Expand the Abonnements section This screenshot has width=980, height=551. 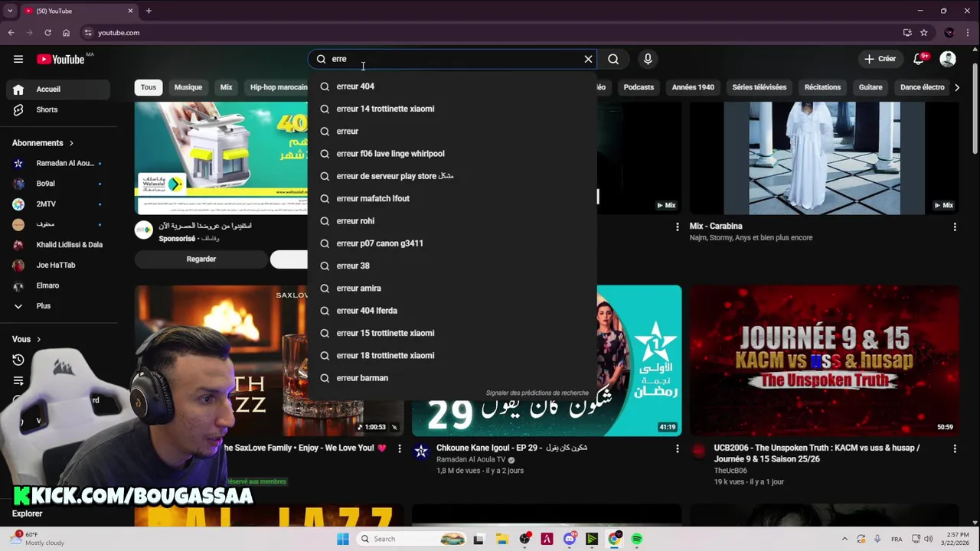click(43, 143)
